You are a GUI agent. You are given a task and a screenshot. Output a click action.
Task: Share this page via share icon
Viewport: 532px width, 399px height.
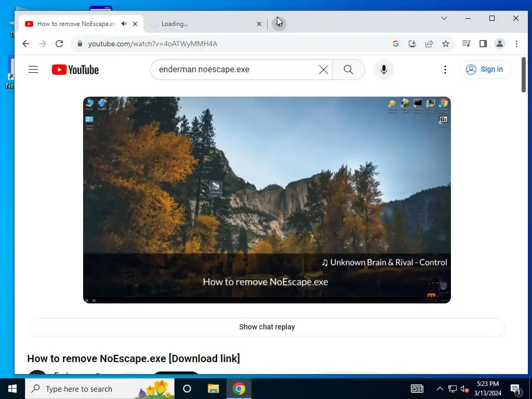(429, 44)
